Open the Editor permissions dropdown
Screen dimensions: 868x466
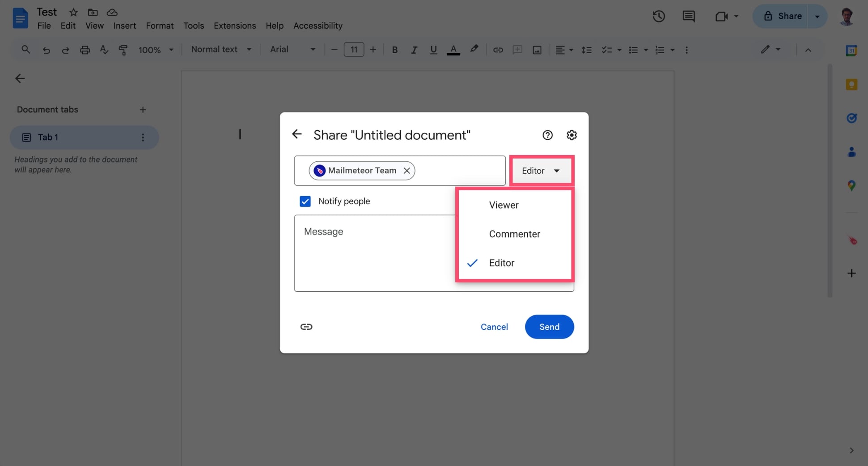[x=541, y=170]
